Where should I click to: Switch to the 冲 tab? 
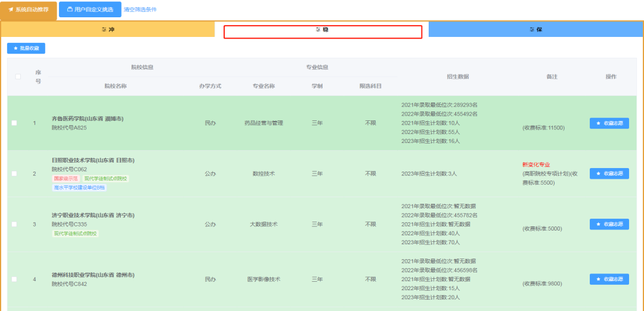pyautogui.click(x=108, y=29)
